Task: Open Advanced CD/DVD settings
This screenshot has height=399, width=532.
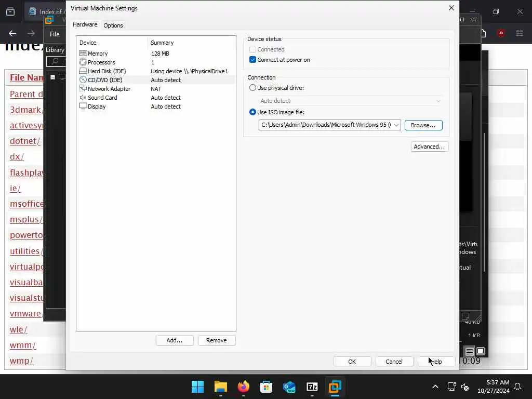Action: [x=429, y=147]
